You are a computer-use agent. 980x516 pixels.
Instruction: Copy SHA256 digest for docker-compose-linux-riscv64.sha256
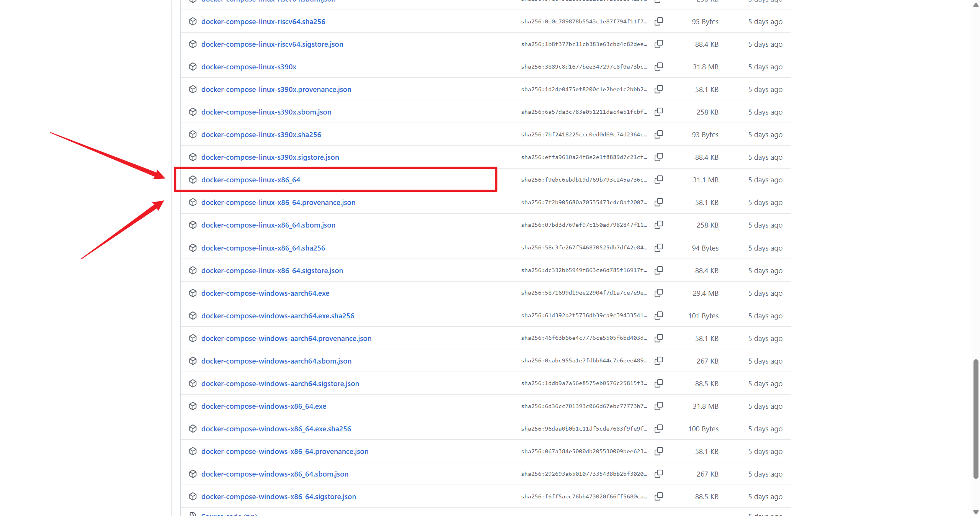[658, 21]
